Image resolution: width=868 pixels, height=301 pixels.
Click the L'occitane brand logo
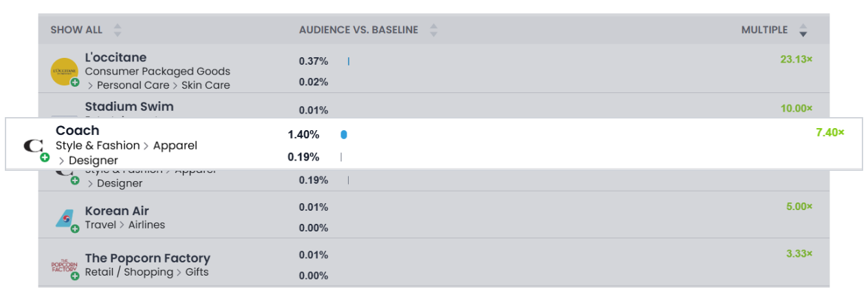click(64, 71)
